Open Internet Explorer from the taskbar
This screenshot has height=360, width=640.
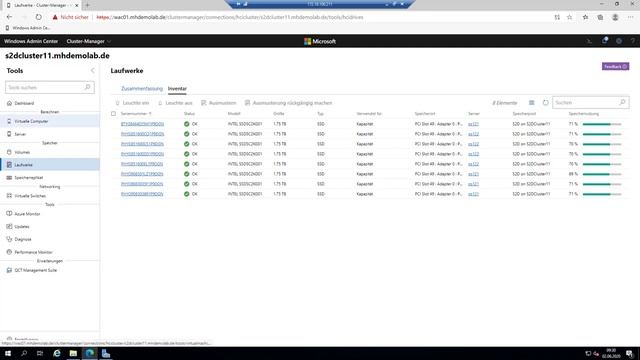pyautogui.click(x=57, y=353)
